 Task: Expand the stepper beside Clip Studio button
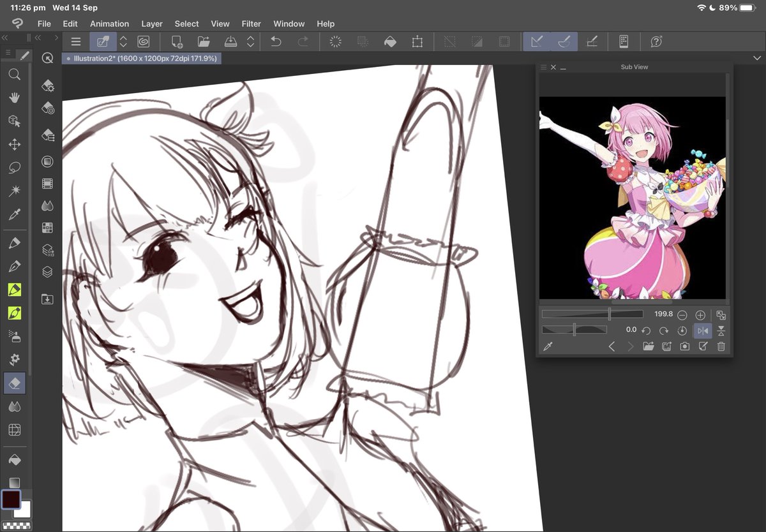point(124,41)
